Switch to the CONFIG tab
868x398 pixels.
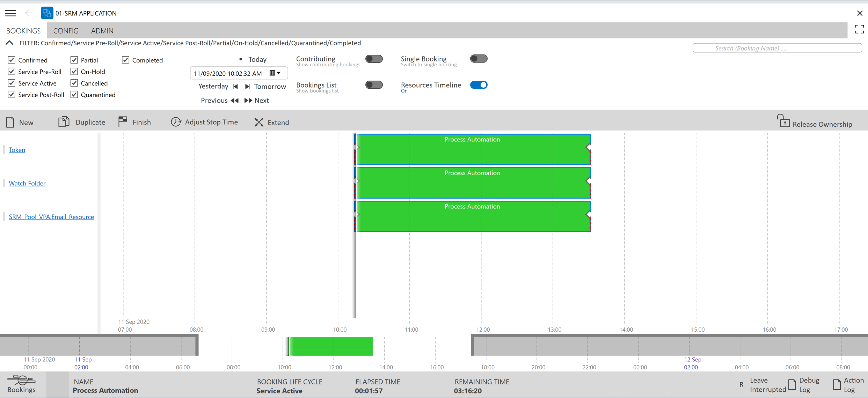(66, 31)
